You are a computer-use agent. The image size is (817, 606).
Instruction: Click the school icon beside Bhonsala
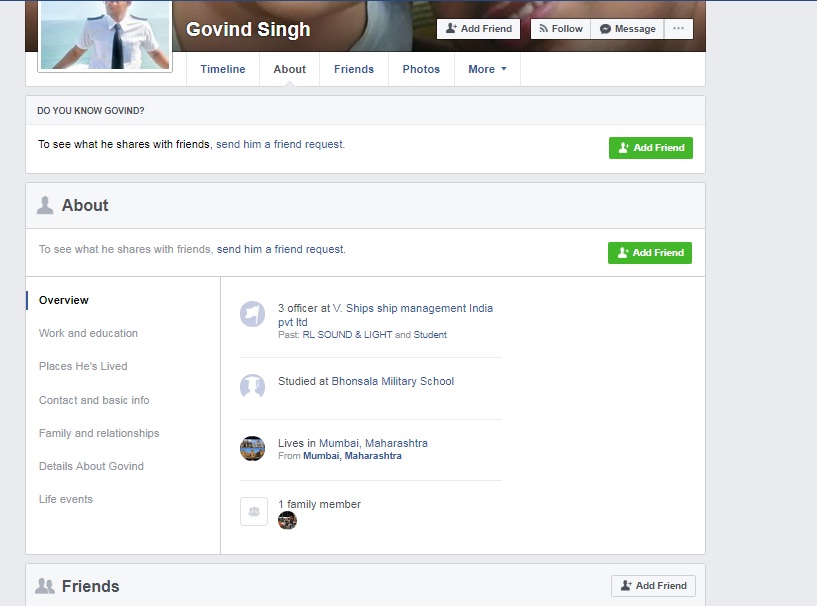[x=252, y=387]
